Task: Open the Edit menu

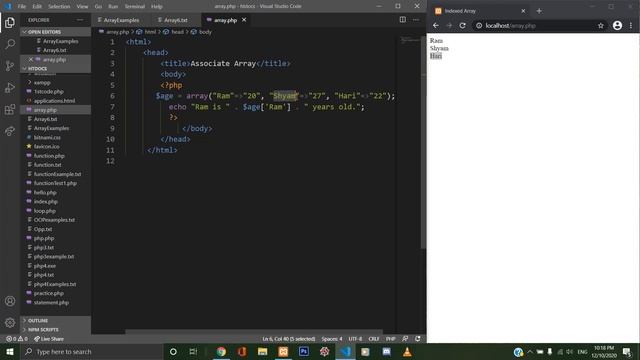Action: coord(37,6)
